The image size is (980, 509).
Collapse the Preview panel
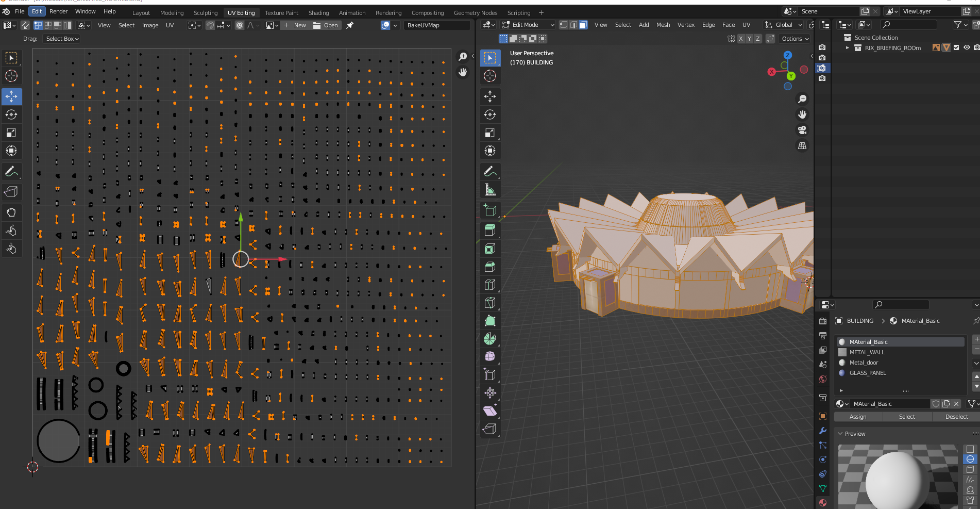pyautogui.click(x=840, y=434)
